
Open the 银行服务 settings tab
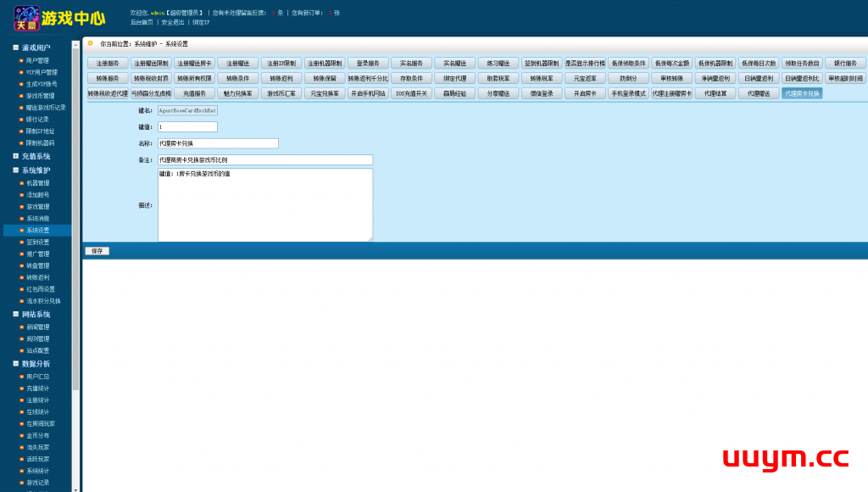[x=845, y=64]
